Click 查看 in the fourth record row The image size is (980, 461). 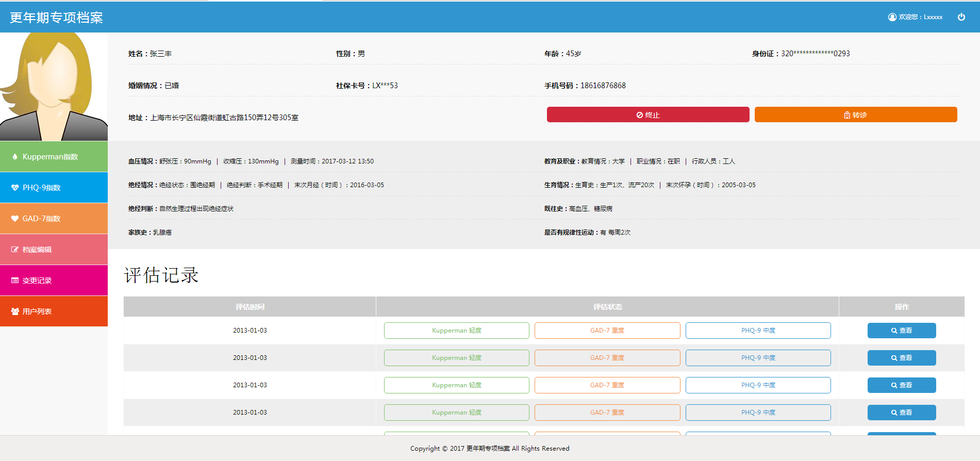tap(901, 413)
